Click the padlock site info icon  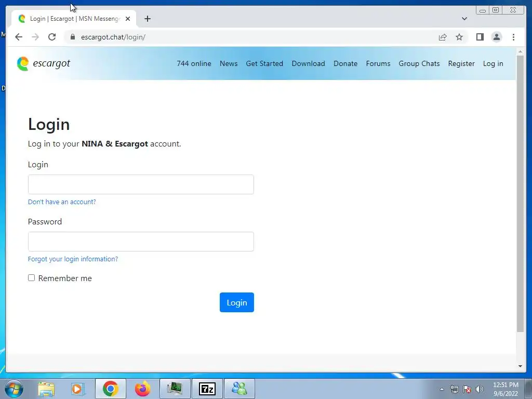click(x=72, y=37)
